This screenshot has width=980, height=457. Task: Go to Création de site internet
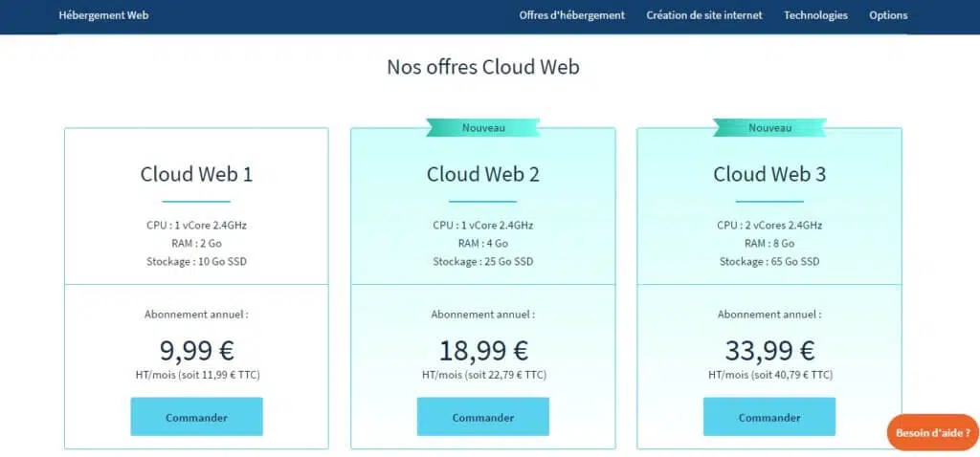coord(704,15)
